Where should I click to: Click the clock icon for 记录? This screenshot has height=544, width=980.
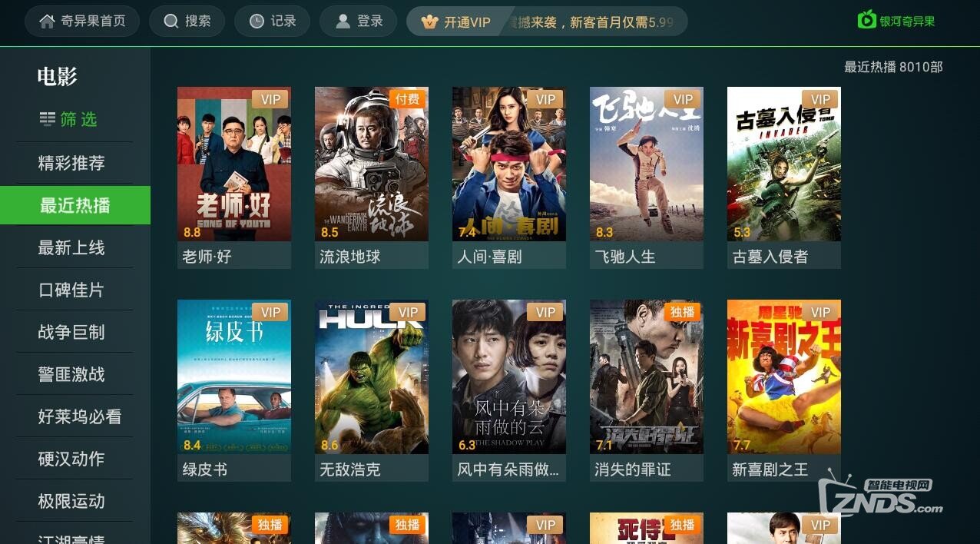point(257,22)
